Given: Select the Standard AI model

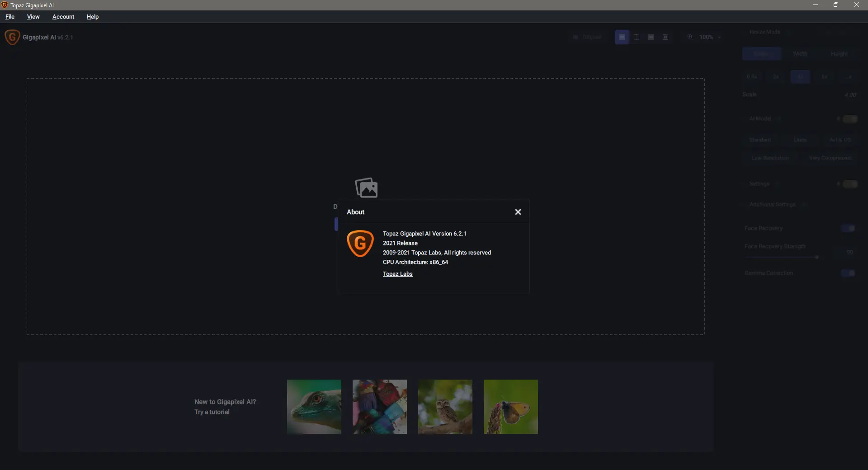Looking at the screenshot, I should 760,140.
